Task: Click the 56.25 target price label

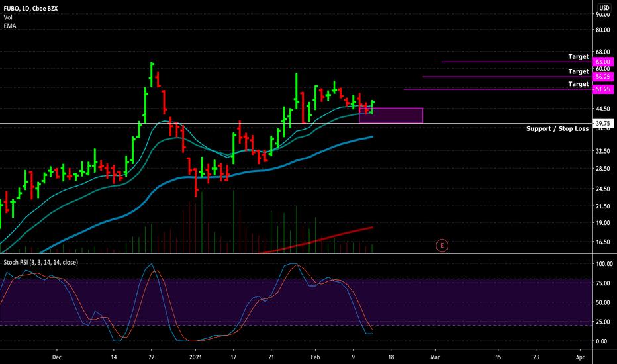Action: (x=603, y=77)
